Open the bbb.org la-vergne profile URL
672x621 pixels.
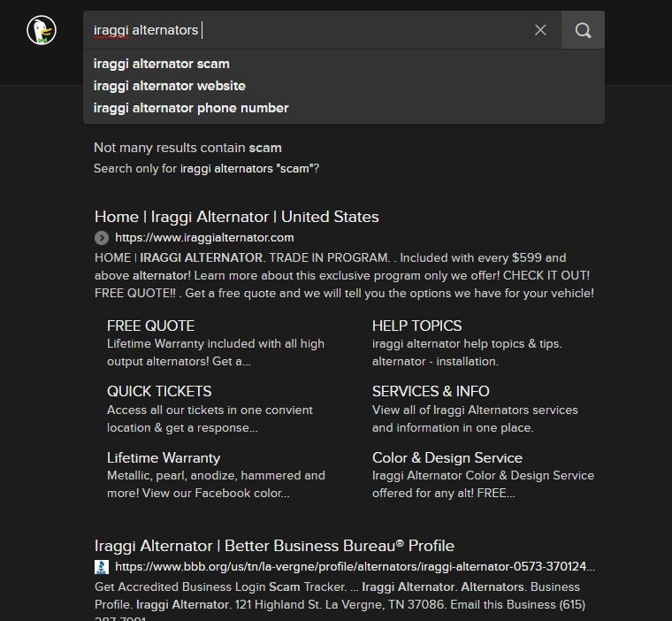click(x=355, y=566)
